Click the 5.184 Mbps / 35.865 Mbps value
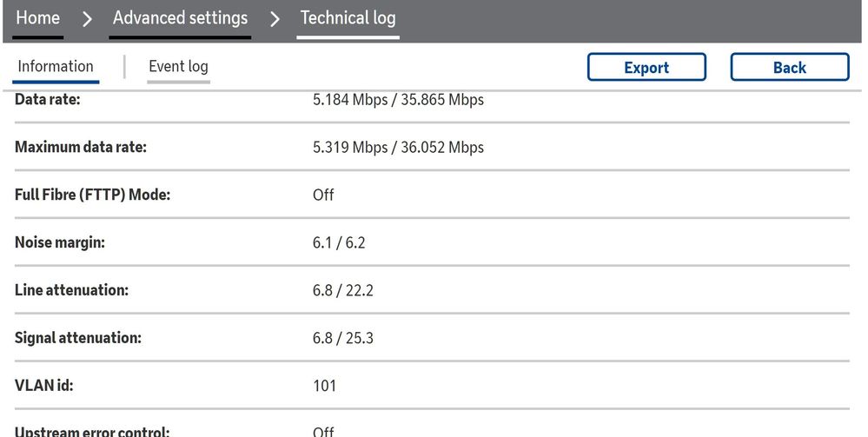Screen dimensions: 868x437 [398, 100]
